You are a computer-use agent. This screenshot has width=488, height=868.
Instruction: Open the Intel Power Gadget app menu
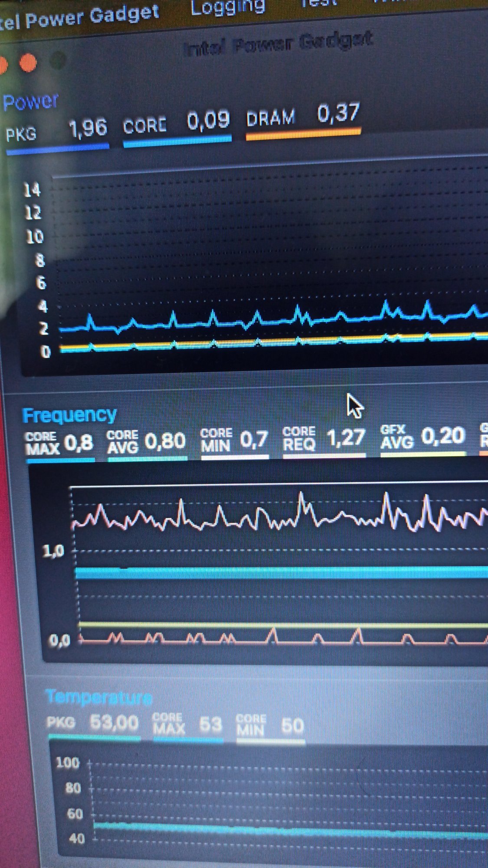[x=79, y=17]
